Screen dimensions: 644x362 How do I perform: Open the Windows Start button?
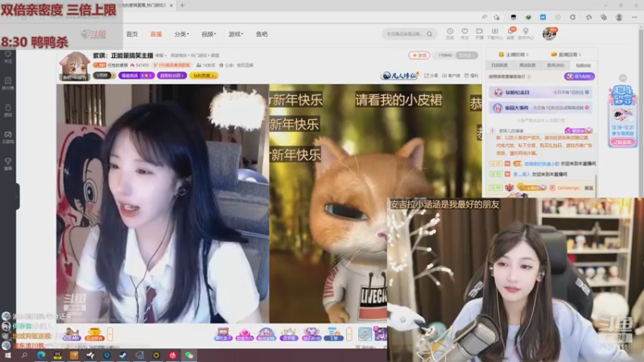coord(8,356)
